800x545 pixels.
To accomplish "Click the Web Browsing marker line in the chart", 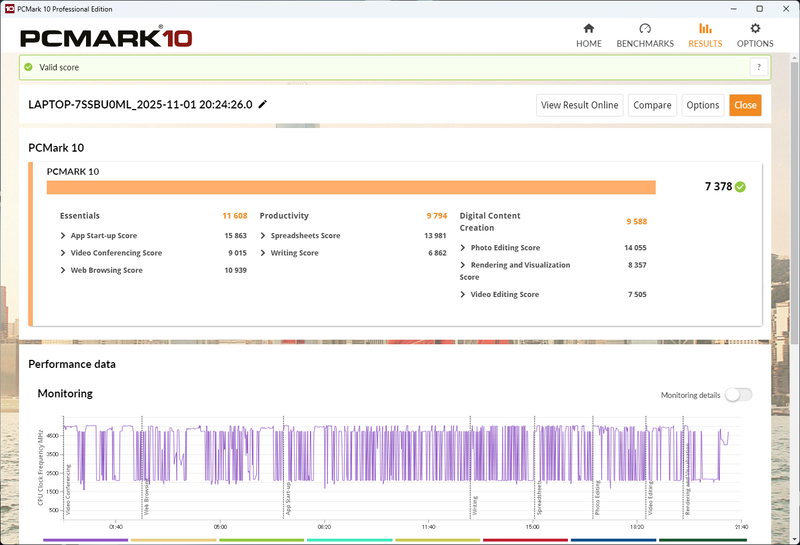I will coord(142,467).
